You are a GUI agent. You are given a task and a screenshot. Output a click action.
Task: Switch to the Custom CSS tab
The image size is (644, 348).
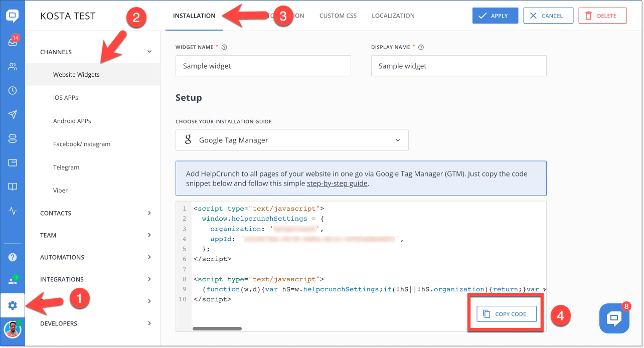[338, 16]
